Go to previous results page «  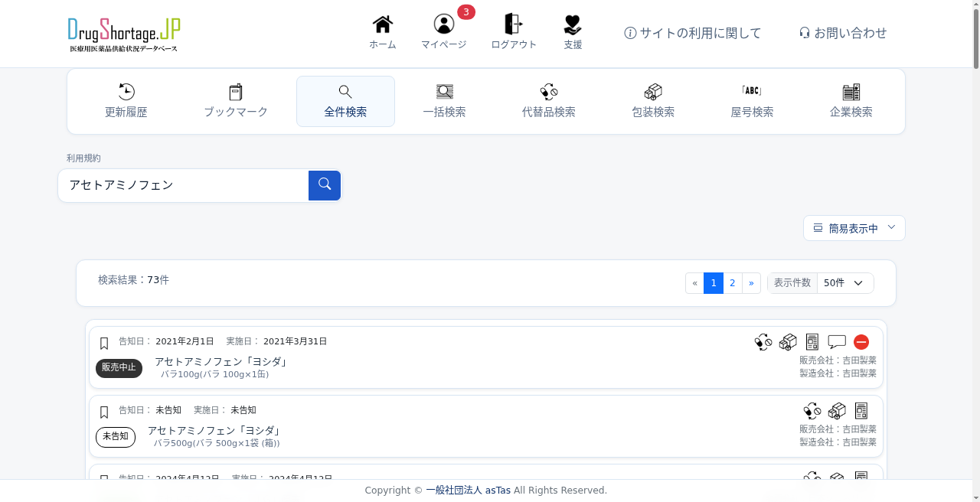coord(694,283)
